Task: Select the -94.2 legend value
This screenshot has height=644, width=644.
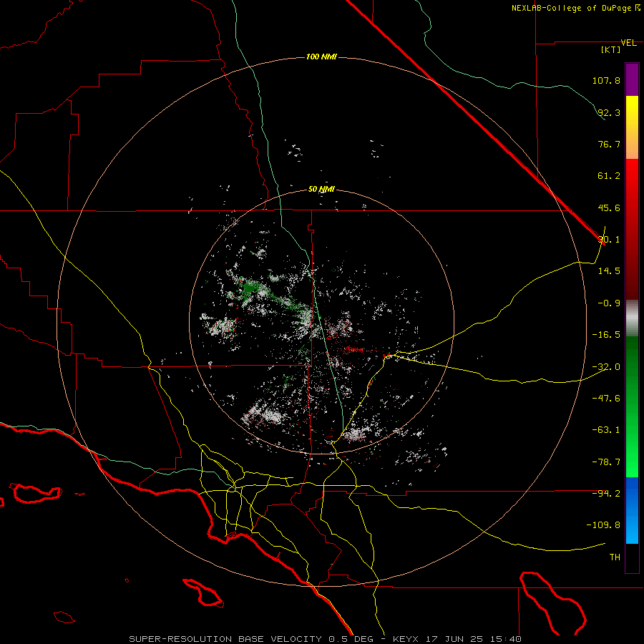Action: (x=606, y=493)
